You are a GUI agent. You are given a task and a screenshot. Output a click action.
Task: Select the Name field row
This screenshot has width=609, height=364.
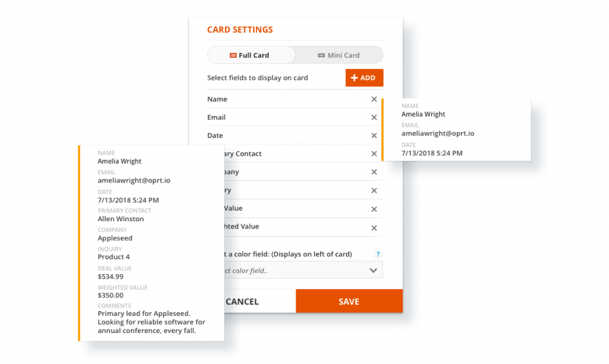[280, 99]
